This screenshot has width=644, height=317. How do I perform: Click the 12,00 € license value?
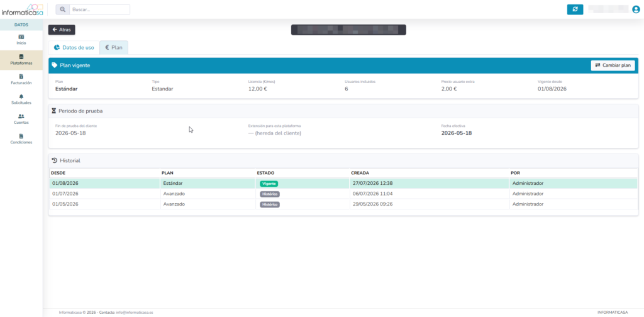point(257,89)
